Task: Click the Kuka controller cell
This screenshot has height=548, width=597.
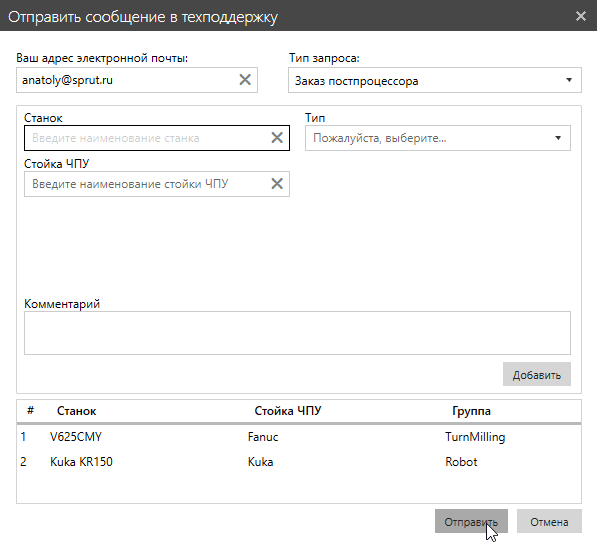Action: pos(260,462)
